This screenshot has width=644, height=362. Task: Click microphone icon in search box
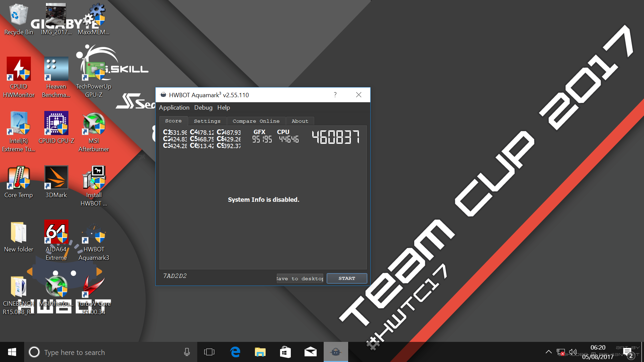pos(187,352)
